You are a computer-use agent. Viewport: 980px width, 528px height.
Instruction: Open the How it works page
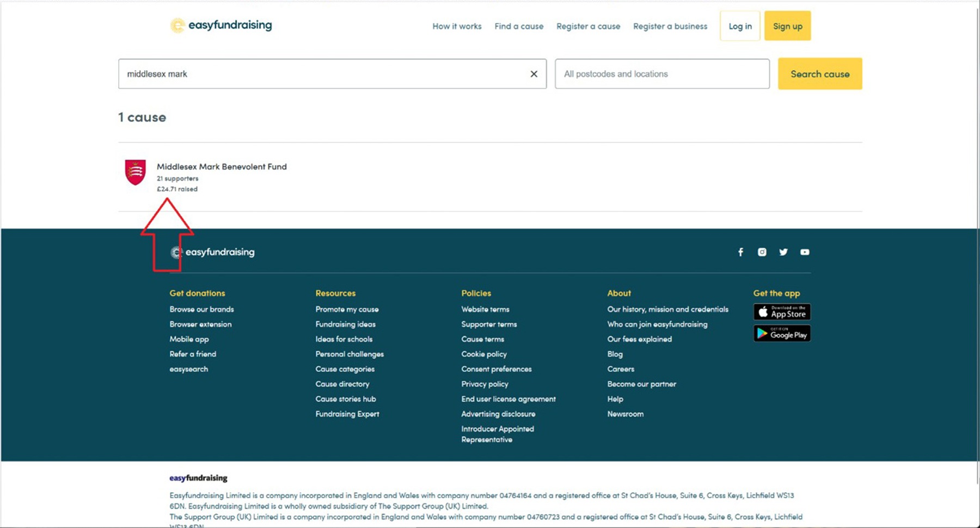pos(457,26)
